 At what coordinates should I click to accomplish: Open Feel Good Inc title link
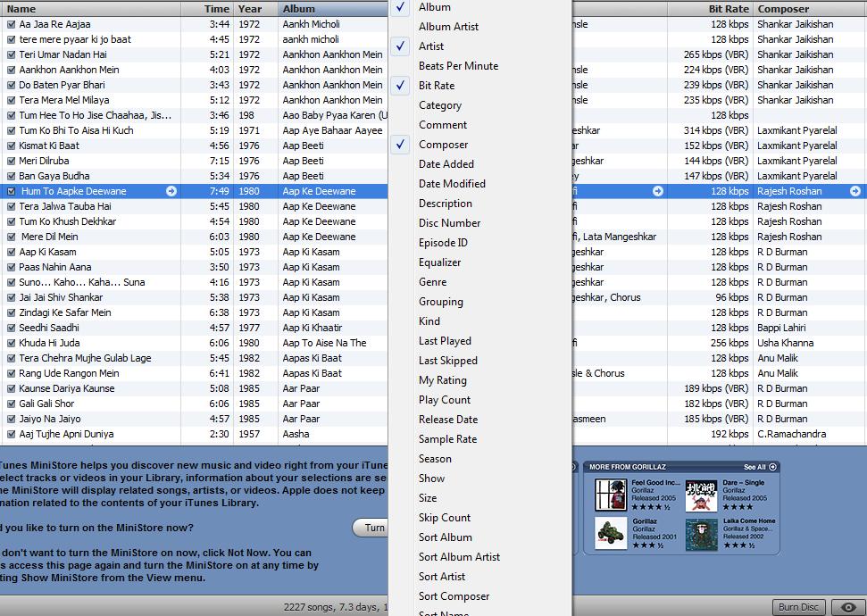[x=655, y=483]
